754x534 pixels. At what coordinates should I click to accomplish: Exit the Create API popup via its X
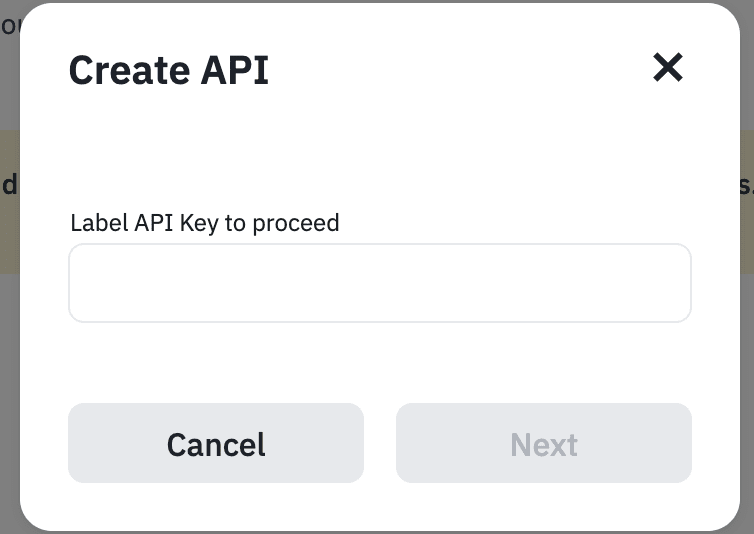tap(667, 68)
